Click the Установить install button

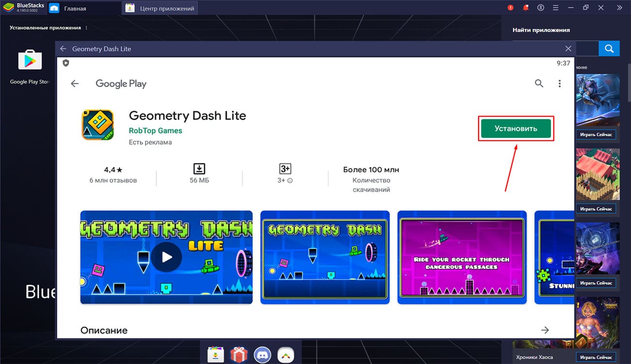(515, 129)
